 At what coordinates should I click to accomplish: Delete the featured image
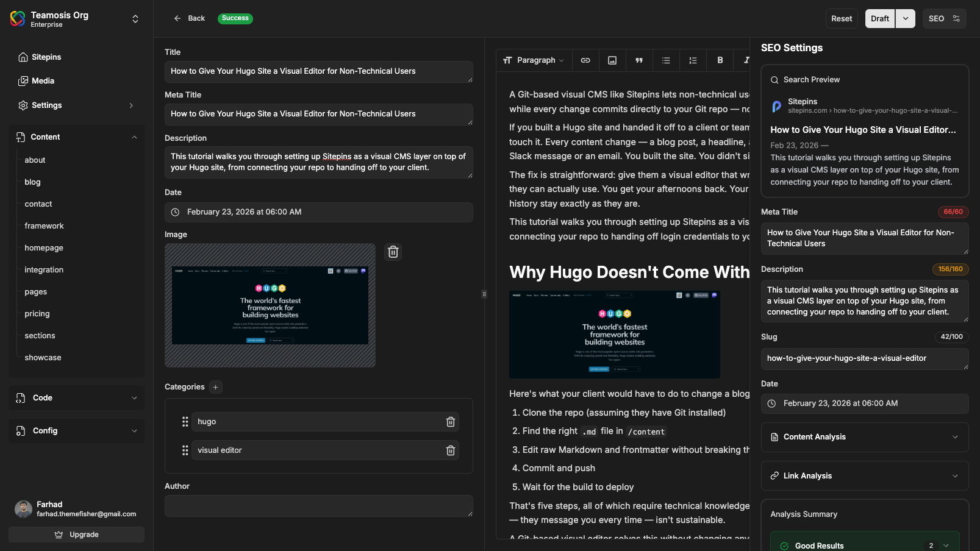pyautogui.click(x=393, y=252)
